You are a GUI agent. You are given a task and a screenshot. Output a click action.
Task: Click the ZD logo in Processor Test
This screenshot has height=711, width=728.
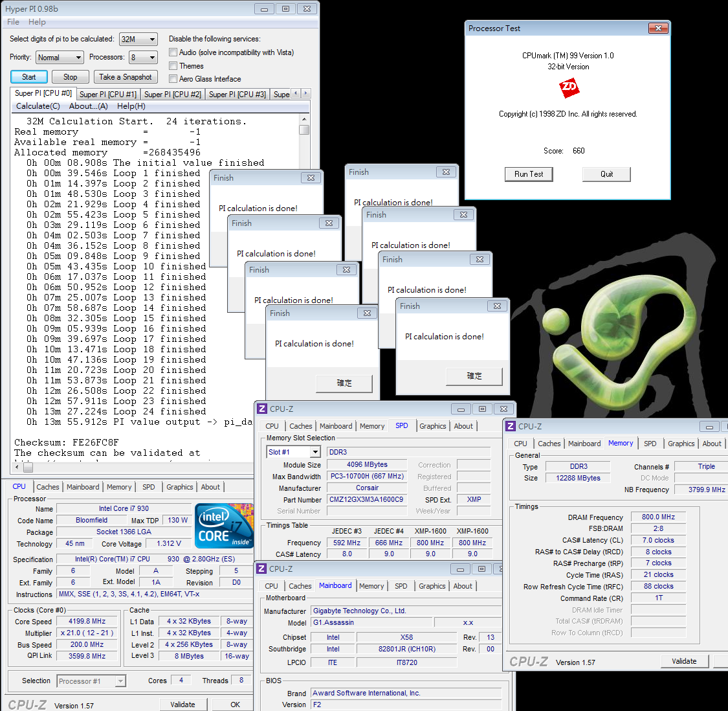coord(569,88)
